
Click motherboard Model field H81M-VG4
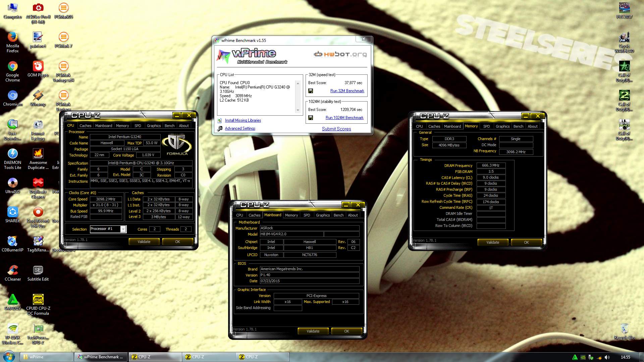tap(291, 234)
